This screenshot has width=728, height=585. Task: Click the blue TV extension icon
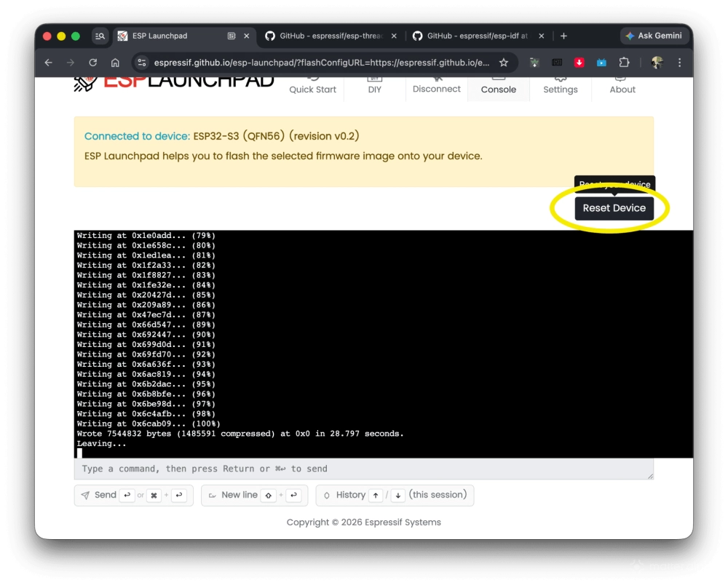601,62
